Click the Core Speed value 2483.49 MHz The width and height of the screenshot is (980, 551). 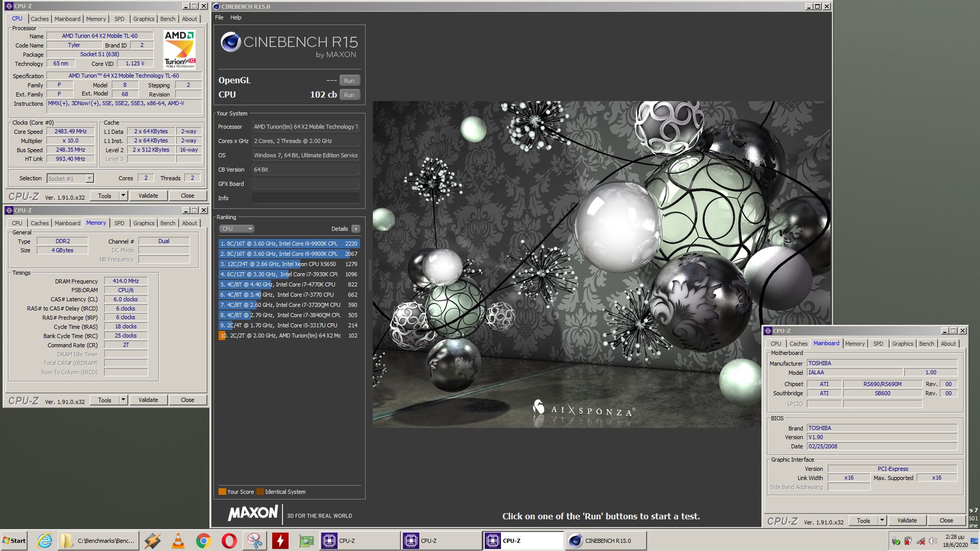[x=70, y=131]
